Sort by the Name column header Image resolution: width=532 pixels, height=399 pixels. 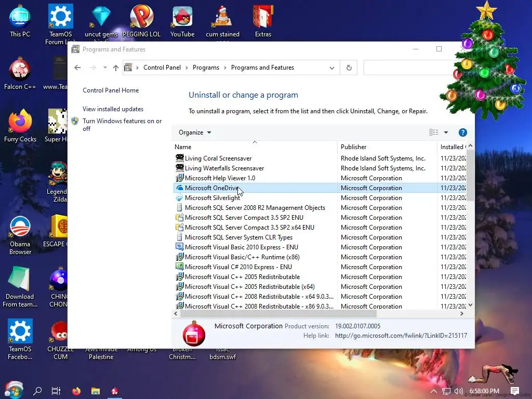pos(255,147)
